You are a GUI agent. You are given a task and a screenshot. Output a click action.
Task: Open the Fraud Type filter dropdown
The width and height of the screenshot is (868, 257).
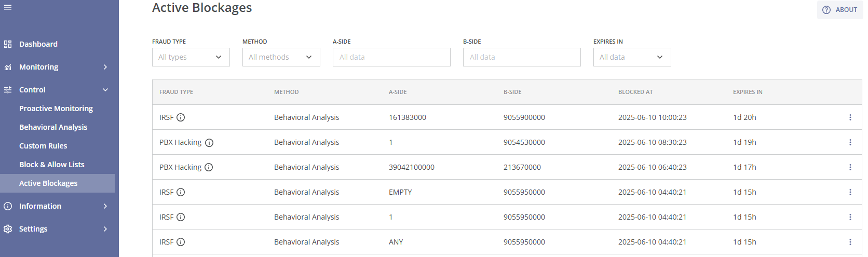(x=191, y=57)
